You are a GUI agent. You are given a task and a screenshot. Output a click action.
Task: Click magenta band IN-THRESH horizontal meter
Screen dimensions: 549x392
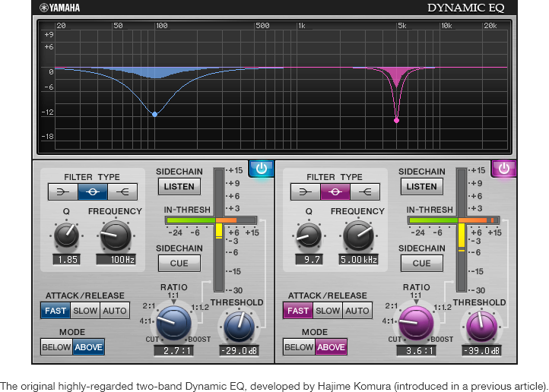click(454, 220)
